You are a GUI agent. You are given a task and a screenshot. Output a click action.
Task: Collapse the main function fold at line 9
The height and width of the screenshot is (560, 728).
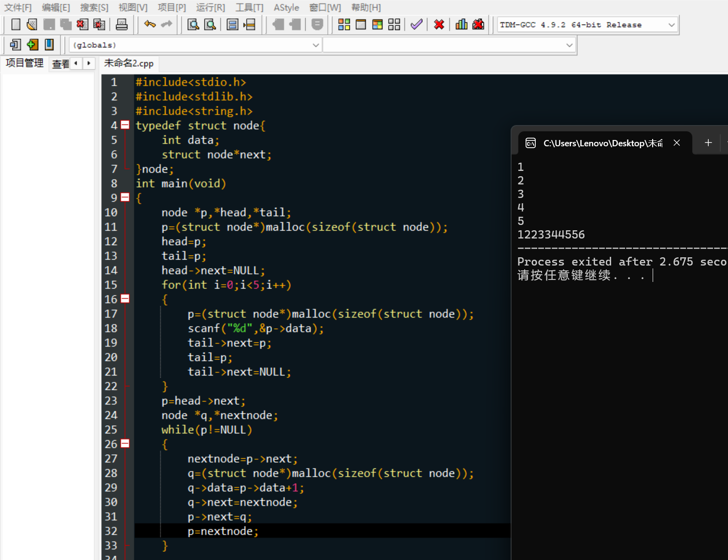pyautogui.click(x=125, y=197)
